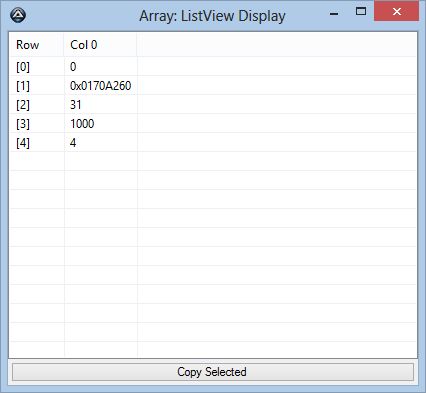Image resolution: width=426 pixels, height=393 pixels.
Task: Click the window title Array: ListView Display
Action: click(x=212, y=16)
